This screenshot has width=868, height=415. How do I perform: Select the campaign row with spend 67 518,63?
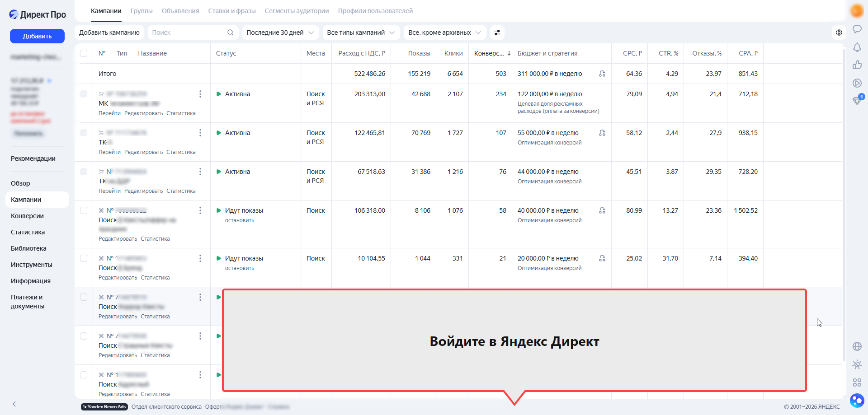pos(84,172)
